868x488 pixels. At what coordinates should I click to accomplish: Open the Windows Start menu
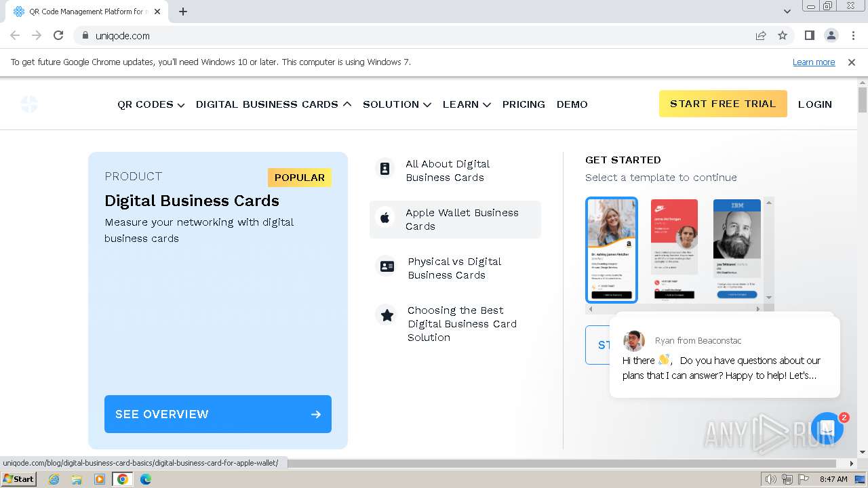click(x=19, y=479)
